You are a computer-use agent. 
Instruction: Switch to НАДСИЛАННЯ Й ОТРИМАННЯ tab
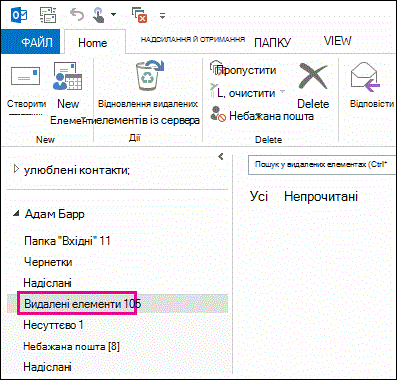point(193,40)
